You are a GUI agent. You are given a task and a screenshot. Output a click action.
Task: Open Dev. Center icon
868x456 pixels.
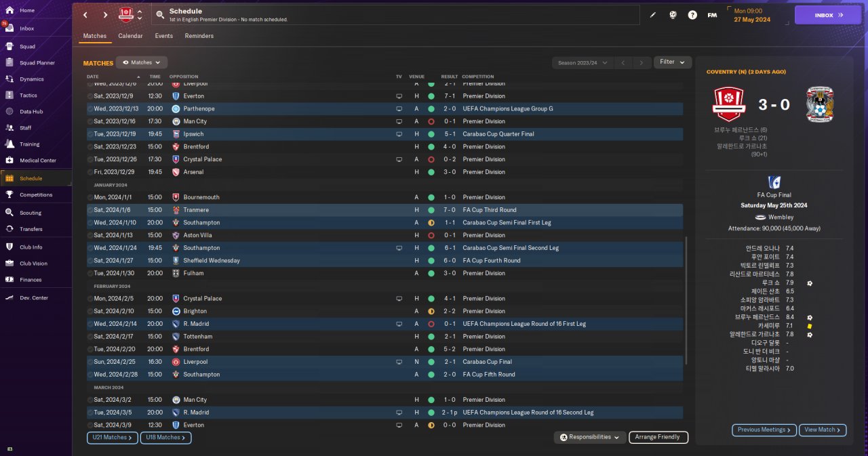[9, 298]
